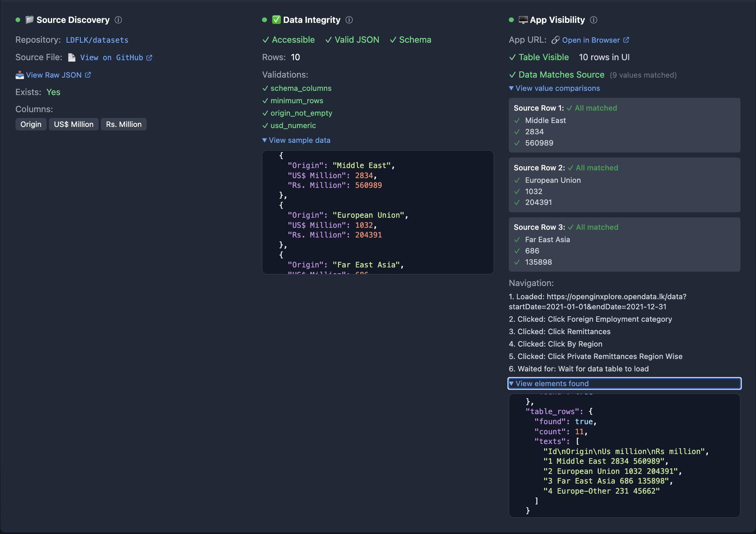Click the Data Integrity checkmark icon
The image size is (756, 534).
[276, 20]
